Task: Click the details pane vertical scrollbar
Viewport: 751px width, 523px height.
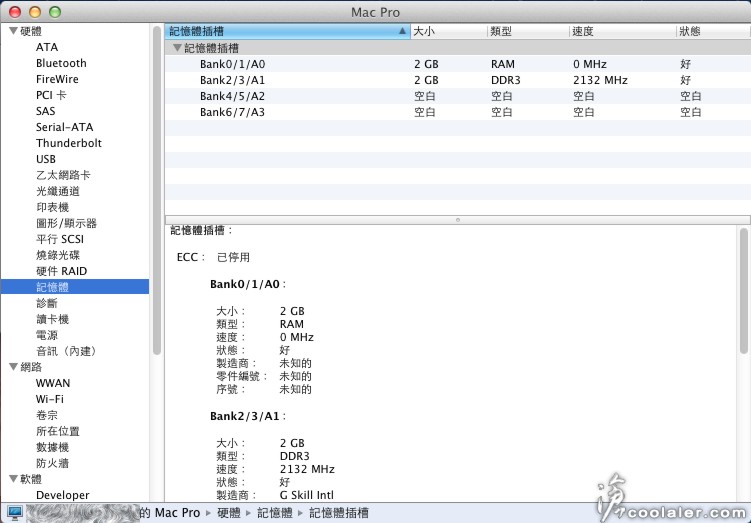Action: tap(743, 300)
